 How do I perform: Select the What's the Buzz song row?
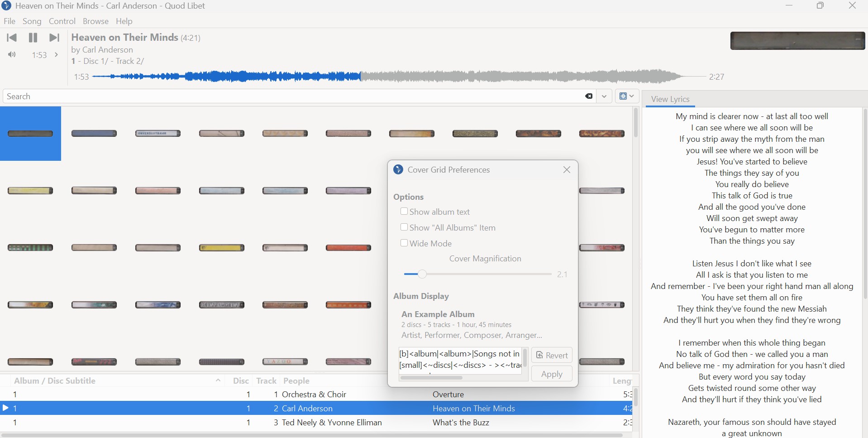[x=316, y=422]
